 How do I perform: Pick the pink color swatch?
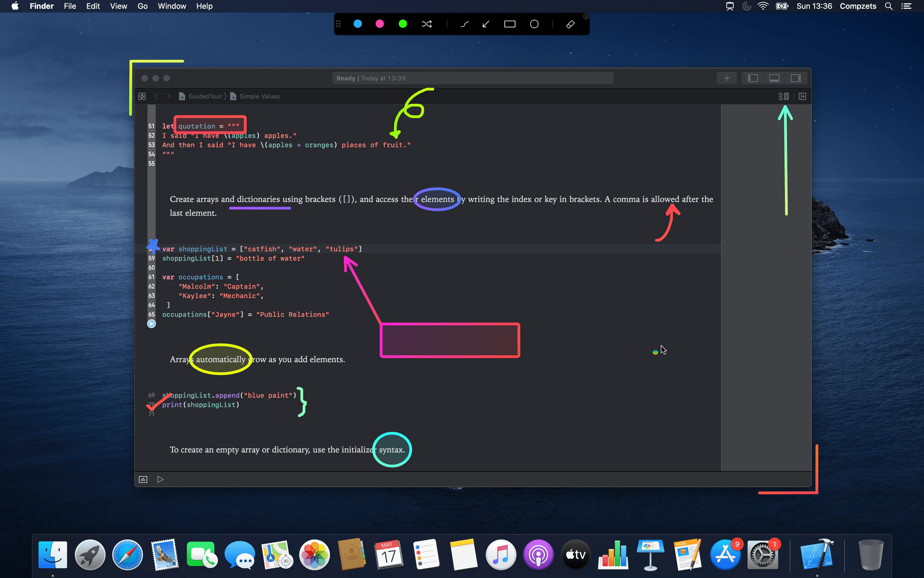tap(380, 24)
